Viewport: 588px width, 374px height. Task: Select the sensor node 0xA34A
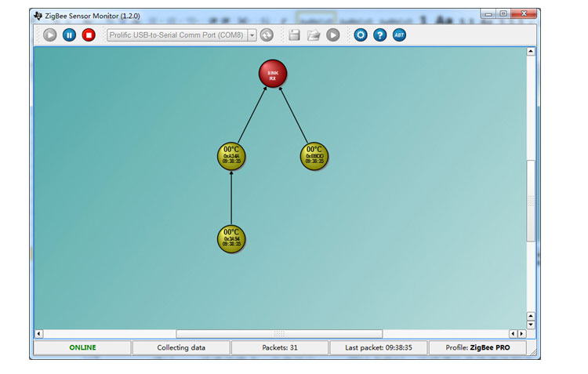point(231,156)
